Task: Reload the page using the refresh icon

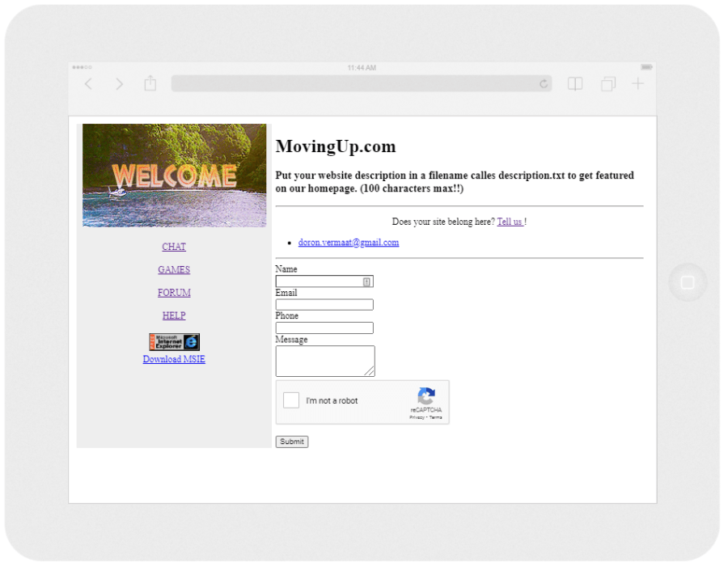Action: tap(544, 83)
